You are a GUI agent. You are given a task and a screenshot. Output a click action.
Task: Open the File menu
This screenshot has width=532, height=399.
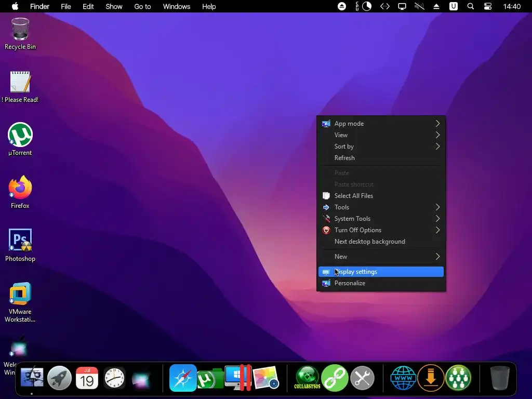point(66,6)
